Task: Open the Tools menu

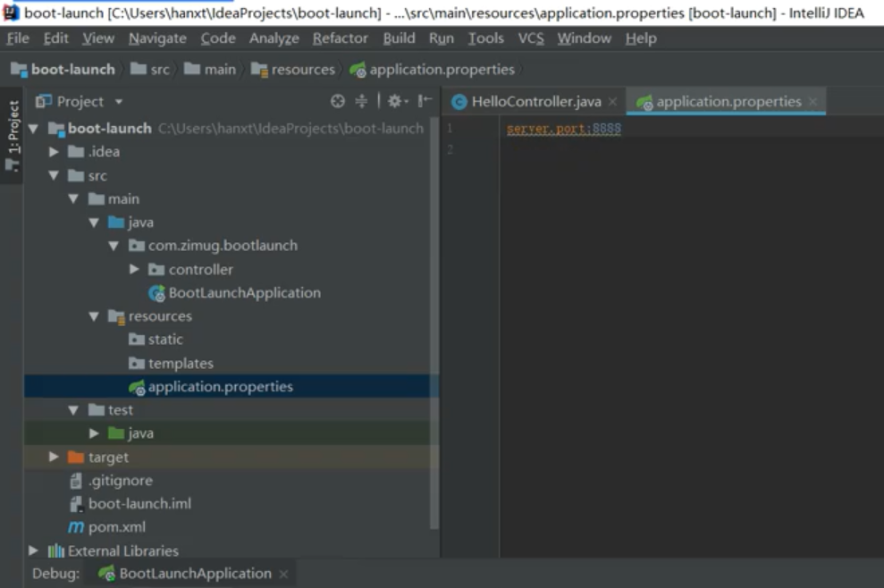Action: point(485,38)
